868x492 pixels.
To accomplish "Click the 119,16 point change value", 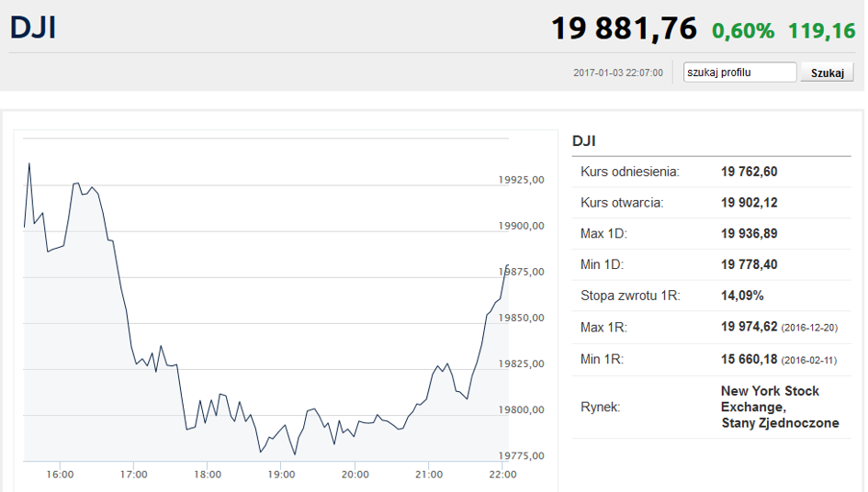I will 821,31.
